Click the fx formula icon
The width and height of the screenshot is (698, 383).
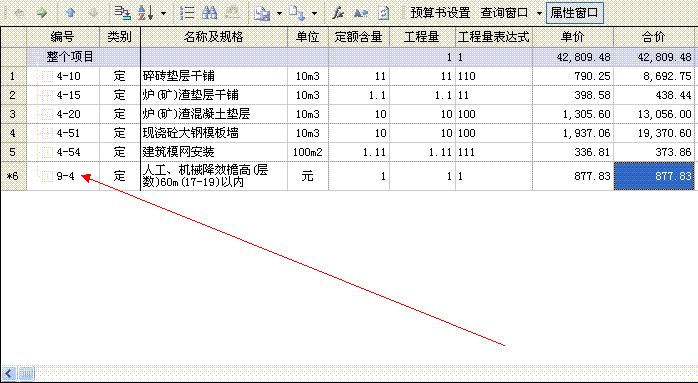pos(338,13)
